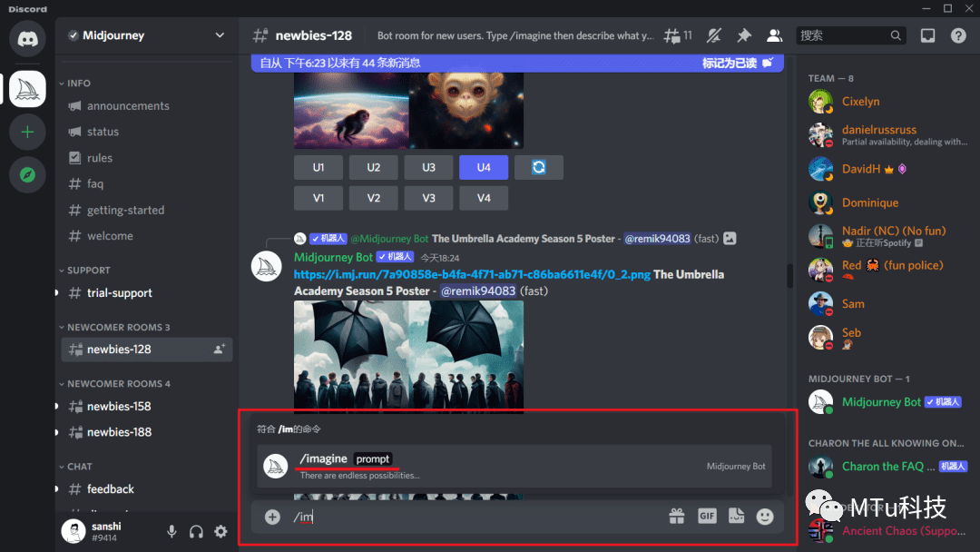Add a server with the plus icon
The image size is (980, 552).
coord(27,132)
